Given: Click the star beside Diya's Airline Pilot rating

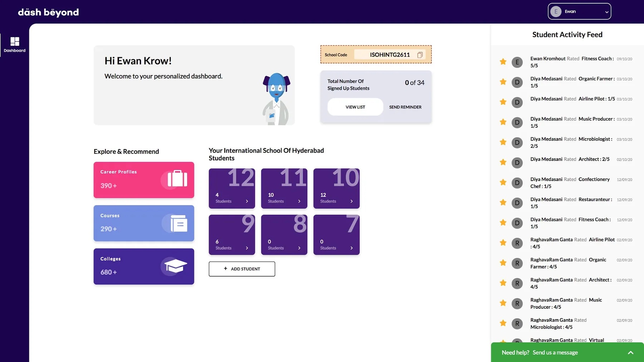Looking at the screenshot, I should coord(503,102).
